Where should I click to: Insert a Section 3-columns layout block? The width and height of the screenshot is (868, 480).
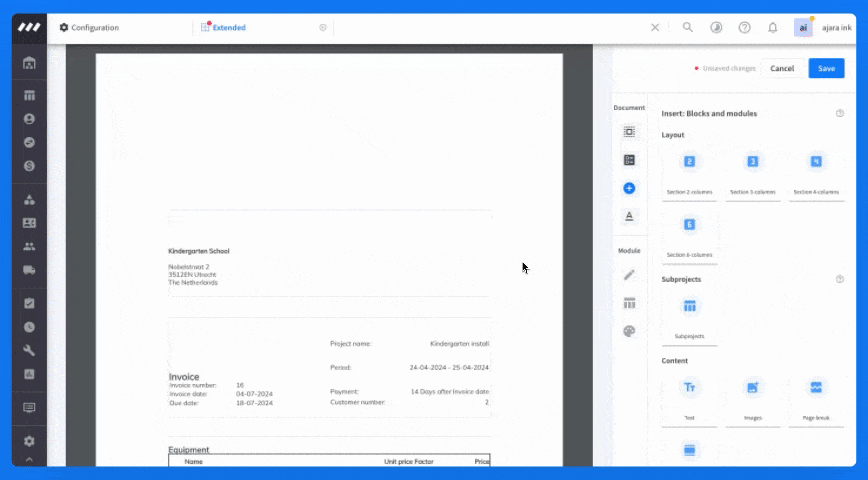pyautogui.click(x=753, y=162)
